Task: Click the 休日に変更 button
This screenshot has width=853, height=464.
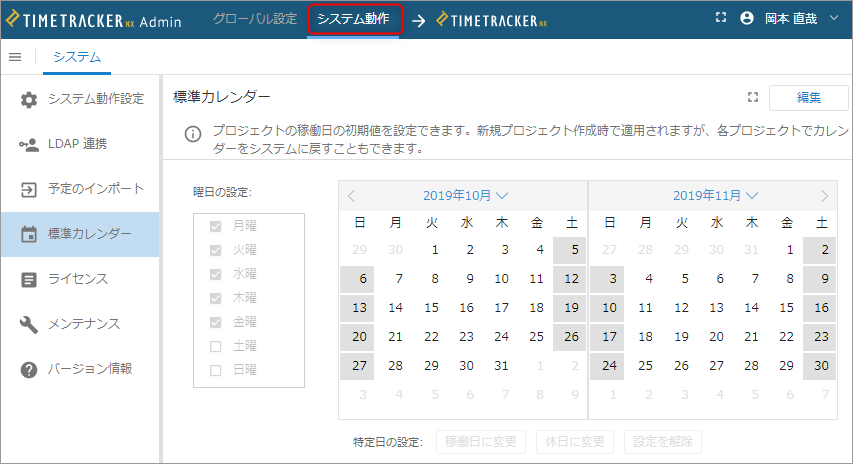Action: pyautogui.click(x=574, y=442)
